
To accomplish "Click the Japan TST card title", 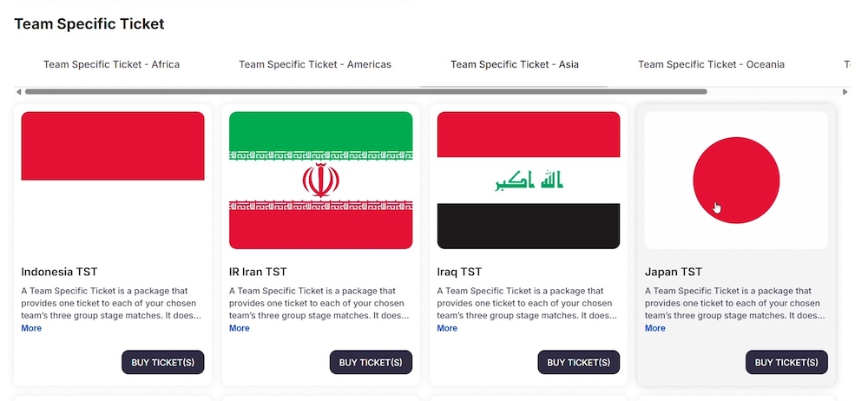I will (674, 272).
